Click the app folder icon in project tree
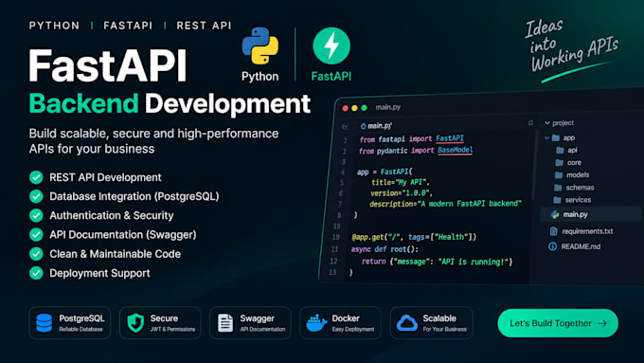Viewport: 644px width, 363px height. (x=556, y=137)
